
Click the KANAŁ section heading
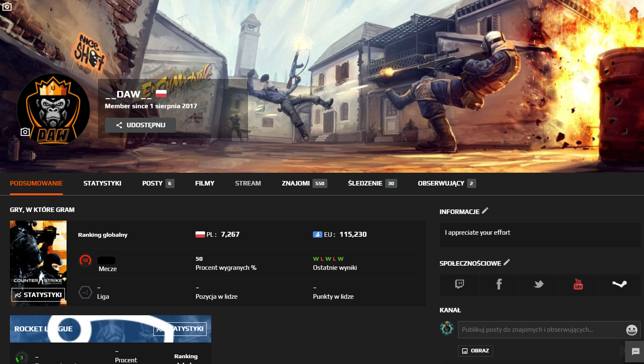(x=450, y=310)
